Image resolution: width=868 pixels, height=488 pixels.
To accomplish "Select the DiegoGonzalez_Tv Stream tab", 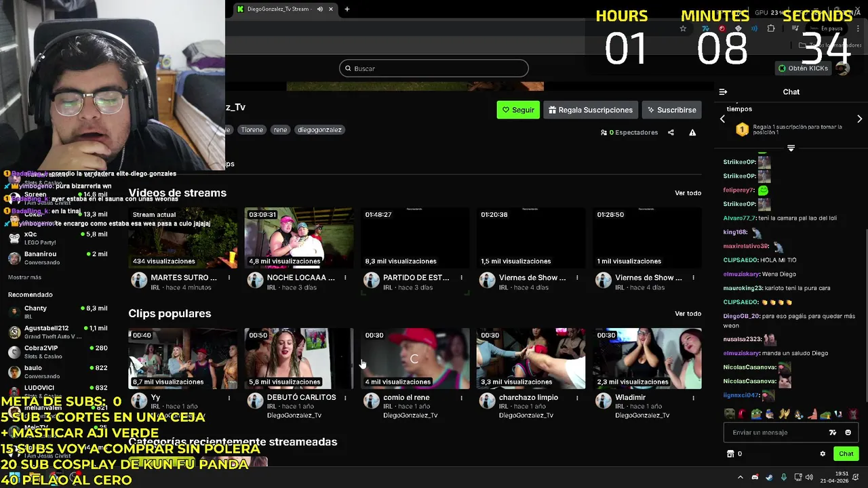I will point(285,9).
